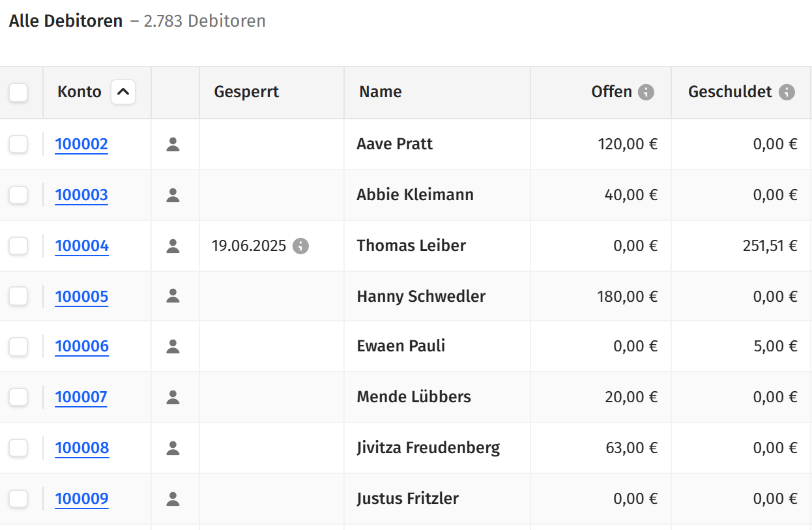Viewport: 812px width, 530px height.
Task: Click the person icon in Mende Lübbers row
Action: (x=173, y=396)
